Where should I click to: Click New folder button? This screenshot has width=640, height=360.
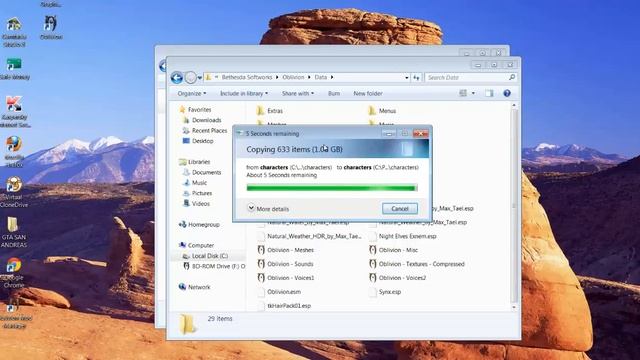tap(368, 93)
